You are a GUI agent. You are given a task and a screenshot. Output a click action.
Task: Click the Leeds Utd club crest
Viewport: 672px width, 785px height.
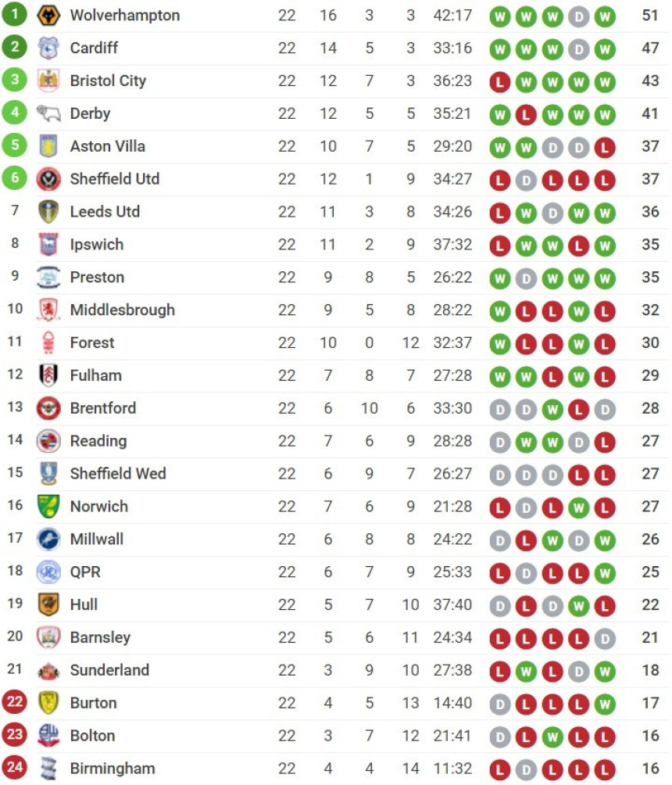tap(48, 212)
